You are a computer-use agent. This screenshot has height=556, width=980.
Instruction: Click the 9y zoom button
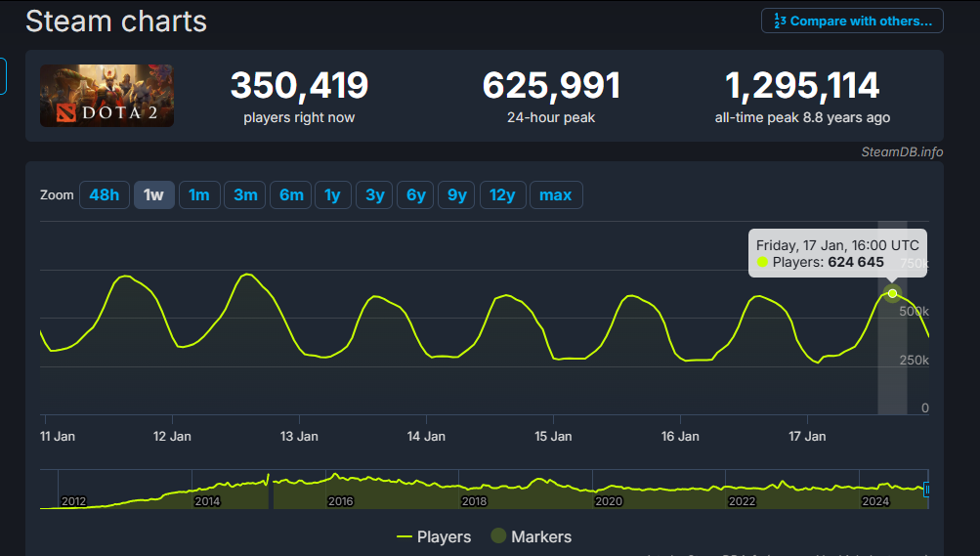[x=456, y=194]
